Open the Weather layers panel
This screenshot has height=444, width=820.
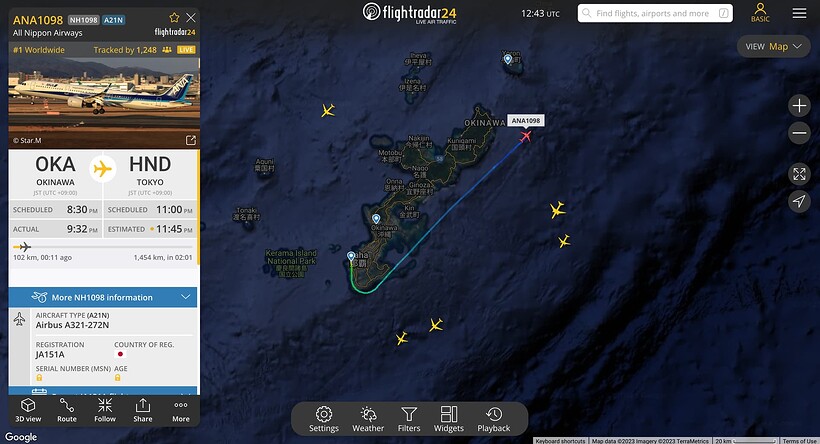[x=368, y=419]
